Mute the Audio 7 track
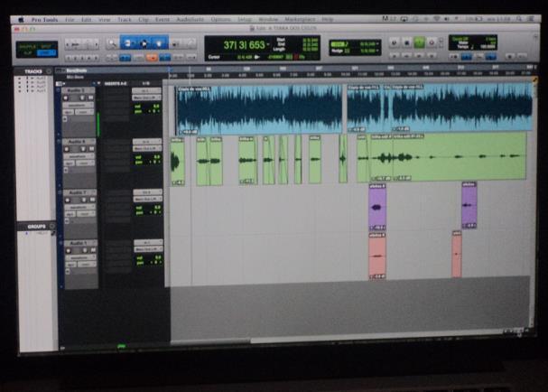Image resolution: width=548 pixels, height=392 pixels. coord(93,200)
